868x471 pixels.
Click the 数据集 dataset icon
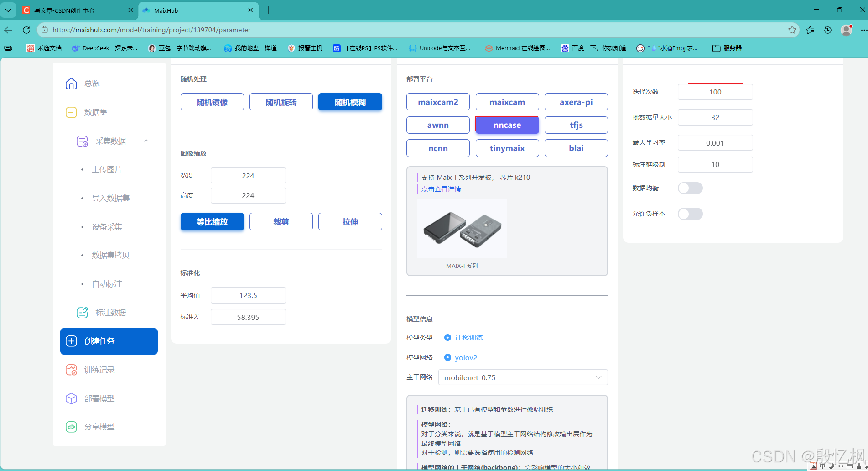coord(71,112)
